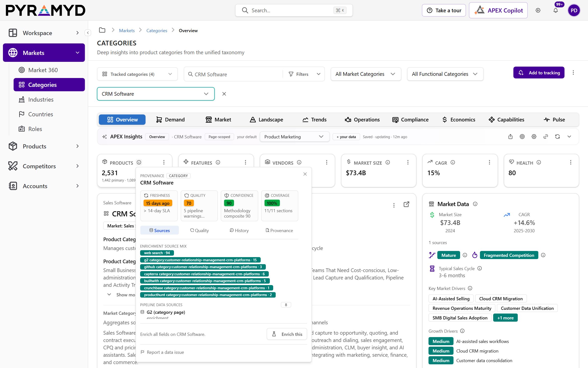Open the settings gear in top header
588x368 pixels.
point(538,10)
